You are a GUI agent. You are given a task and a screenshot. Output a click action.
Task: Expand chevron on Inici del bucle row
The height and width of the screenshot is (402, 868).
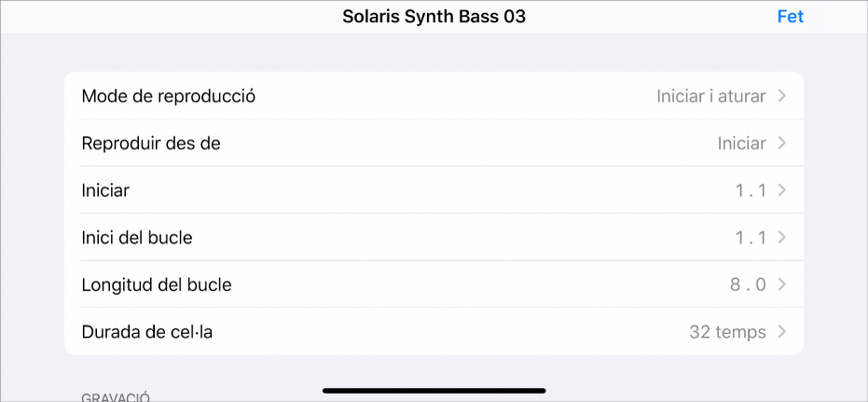pyautogui.click(x=782, y=238)
